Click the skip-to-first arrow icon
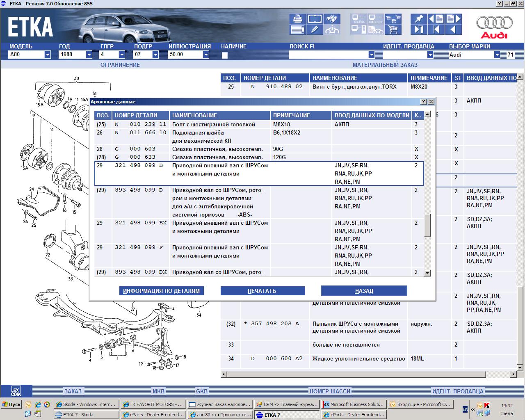Viewport: 525px width, 420px height. (x=436, y=30)
